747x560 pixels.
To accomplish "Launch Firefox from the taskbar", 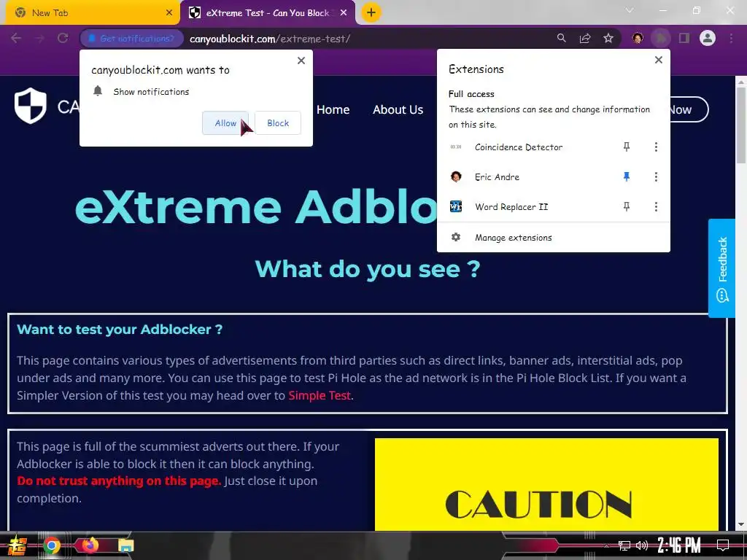I will (89, 545).
